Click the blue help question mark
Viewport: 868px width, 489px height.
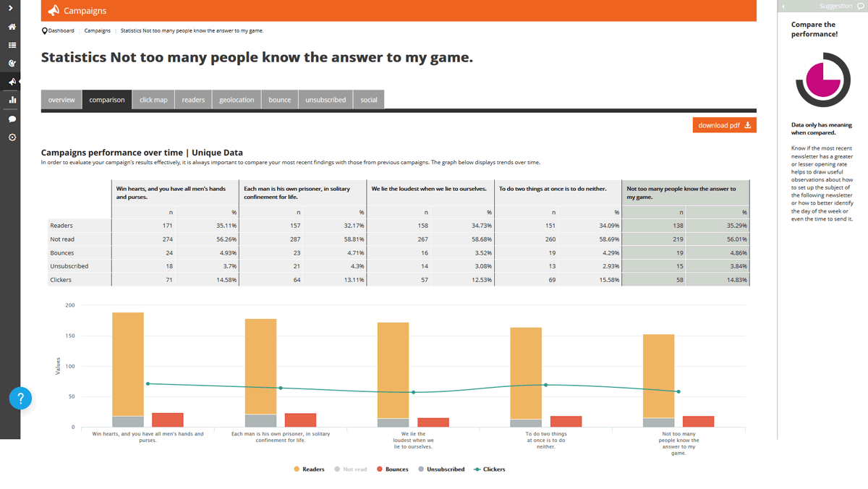pyautogui.click(x=20, y=398)
